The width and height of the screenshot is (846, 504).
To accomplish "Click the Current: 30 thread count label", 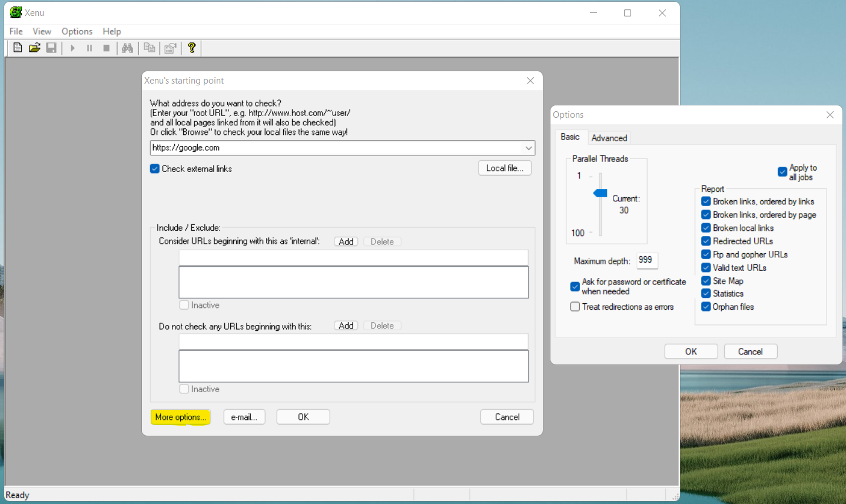I will point(626,204).
